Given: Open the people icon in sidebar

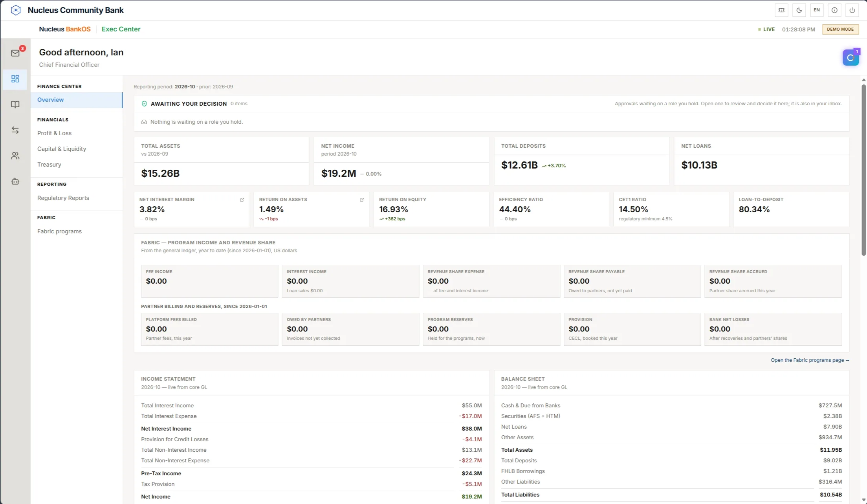Looking at the screenshot, I should pos(15,156).
